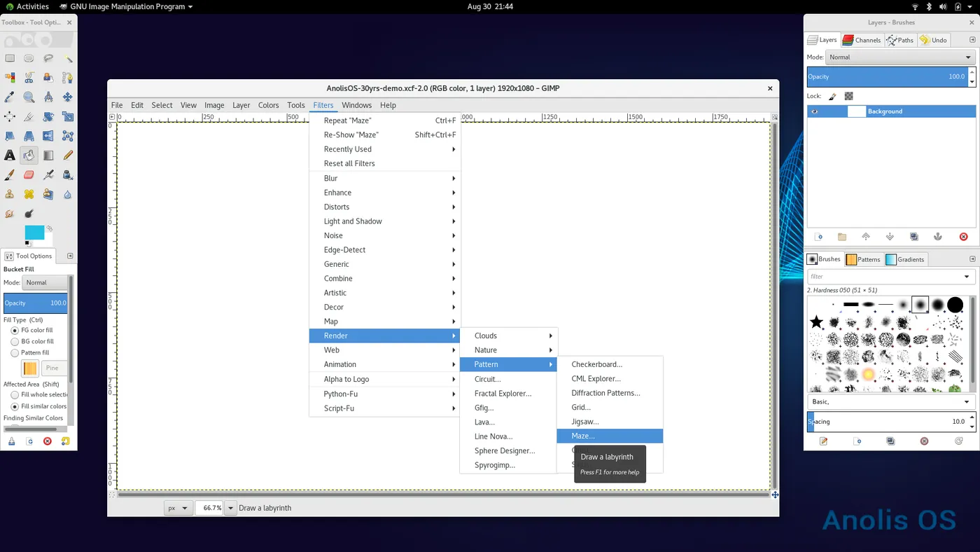The image size is (980, 552).
Task: Select the Gradient blend tool
Action: pyautogui.click(x=48, y=156)
